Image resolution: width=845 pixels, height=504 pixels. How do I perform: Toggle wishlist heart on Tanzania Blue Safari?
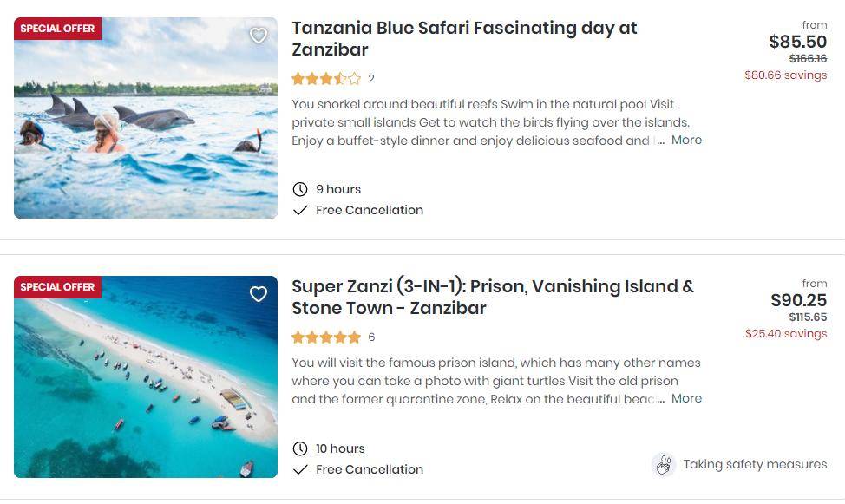[x=258, y=36]
